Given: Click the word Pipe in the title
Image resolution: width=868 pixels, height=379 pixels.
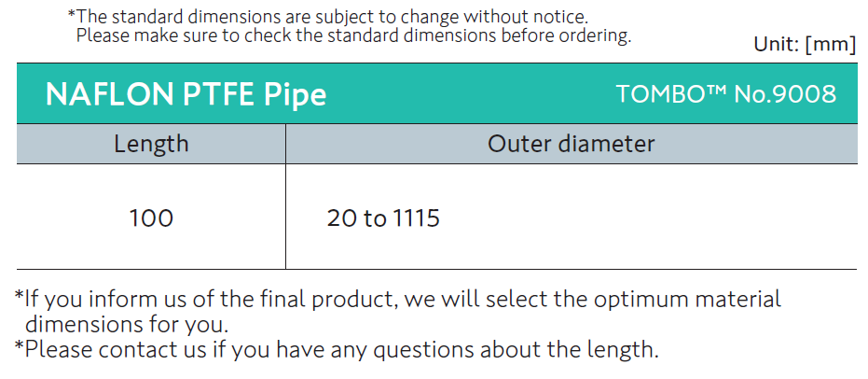Looking at the screenshot, I should pos(295,94).
